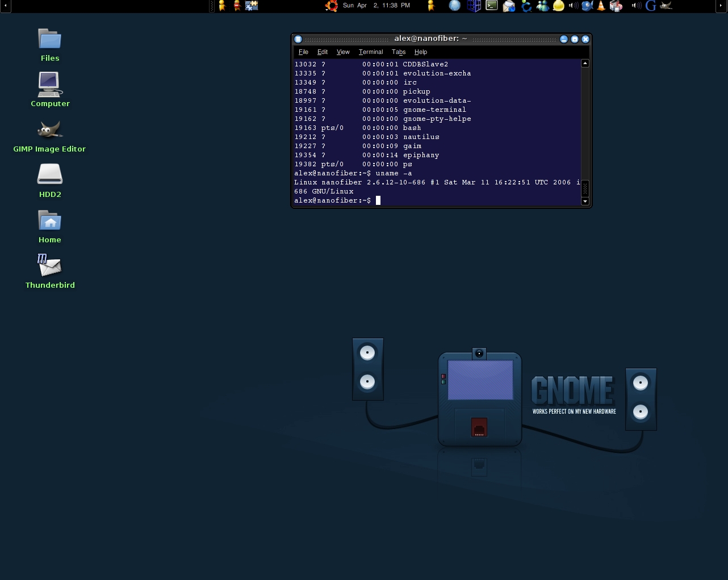Click the panel drawer grip handle
This screenshot has width=728, height=580.
click(x=212, y=6)
